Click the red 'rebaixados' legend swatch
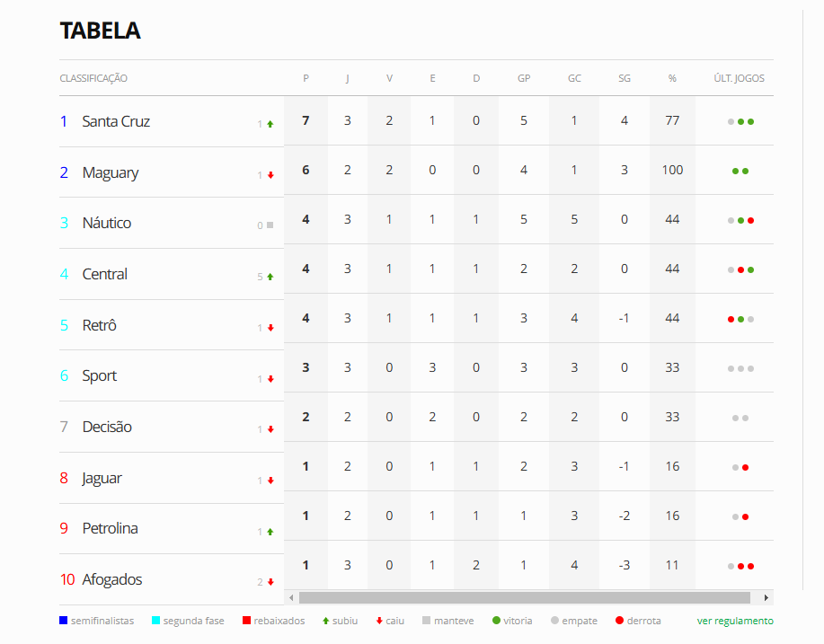 pyautogui.click(x=246, y=621)
